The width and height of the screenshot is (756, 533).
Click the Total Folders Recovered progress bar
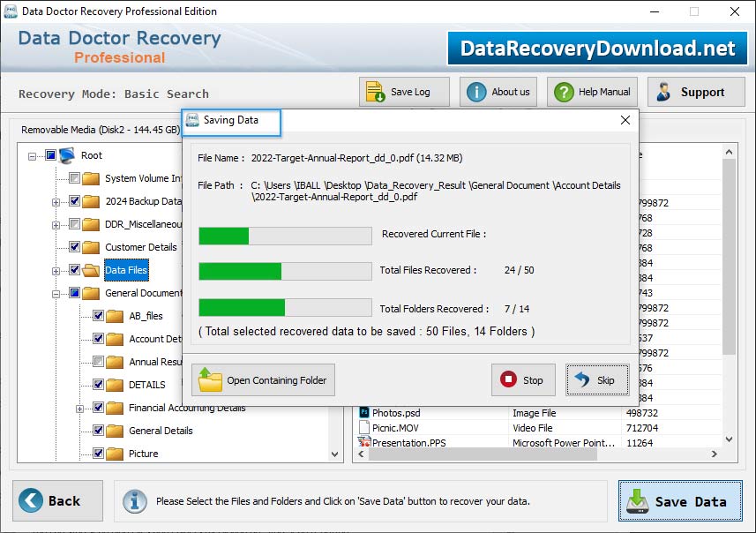tap(286, 307)
